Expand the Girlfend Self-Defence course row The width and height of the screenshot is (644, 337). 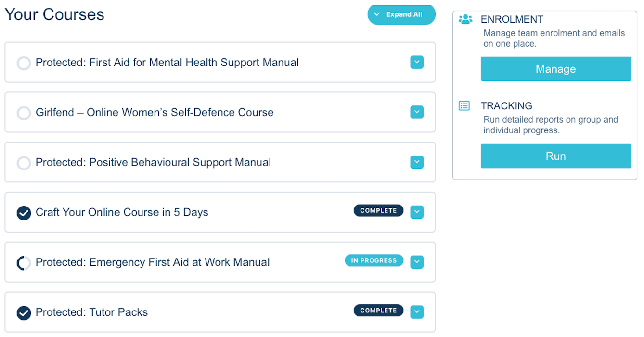(x=417, y=112)
